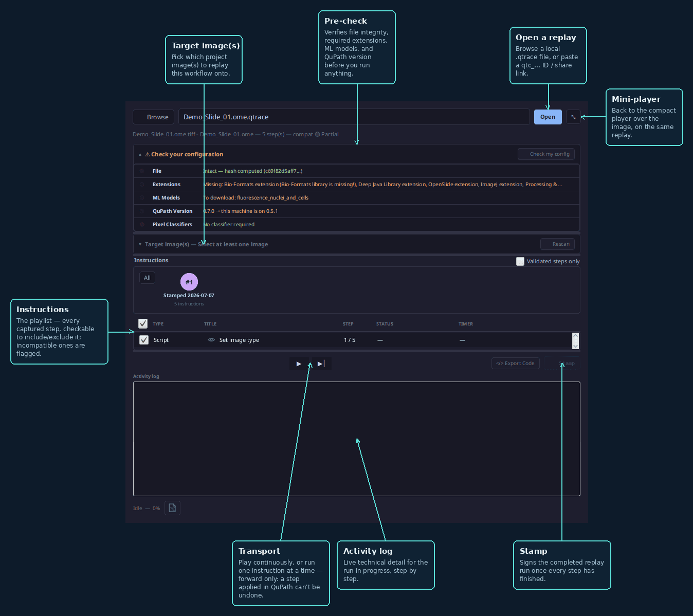Click the 'compat Partial' summary text

(316, 134)
